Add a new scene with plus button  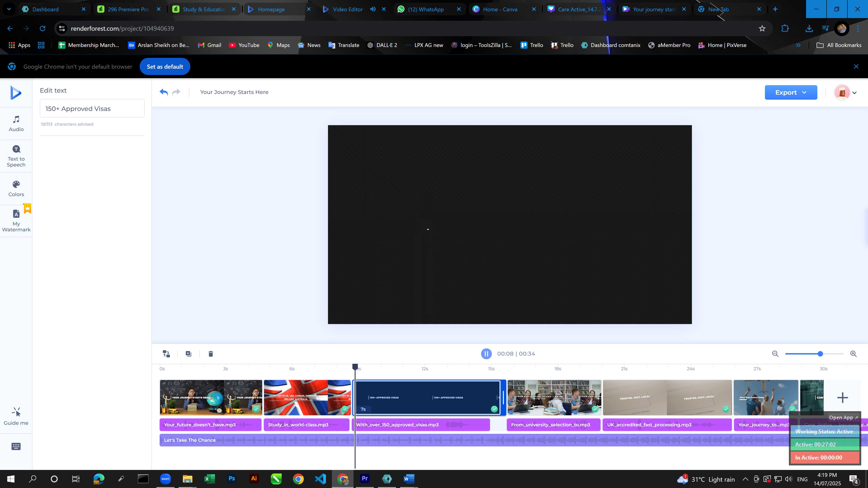[x=842, y=397]
